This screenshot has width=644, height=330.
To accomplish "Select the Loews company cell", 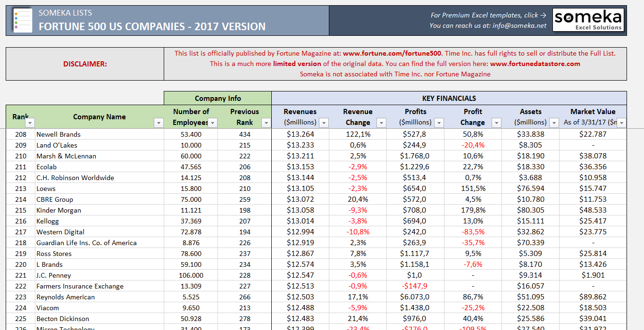I will [100, 189].
